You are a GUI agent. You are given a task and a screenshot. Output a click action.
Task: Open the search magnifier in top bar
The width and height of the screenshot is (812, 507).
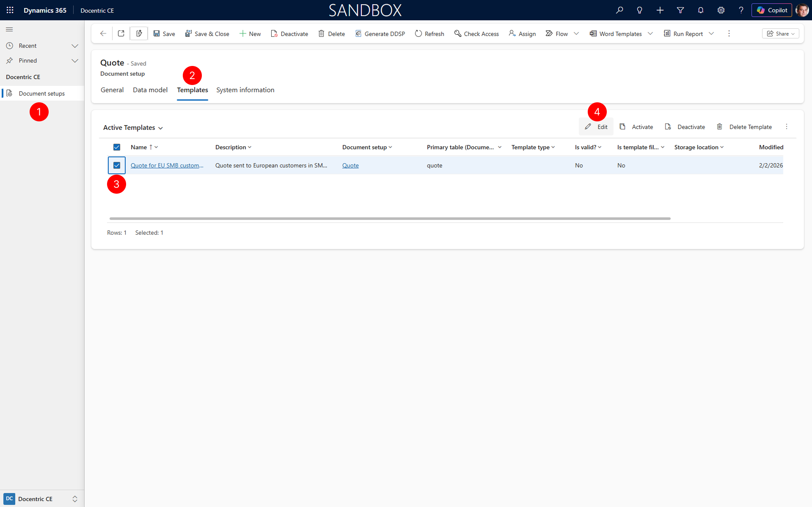(x=619, y=10)
